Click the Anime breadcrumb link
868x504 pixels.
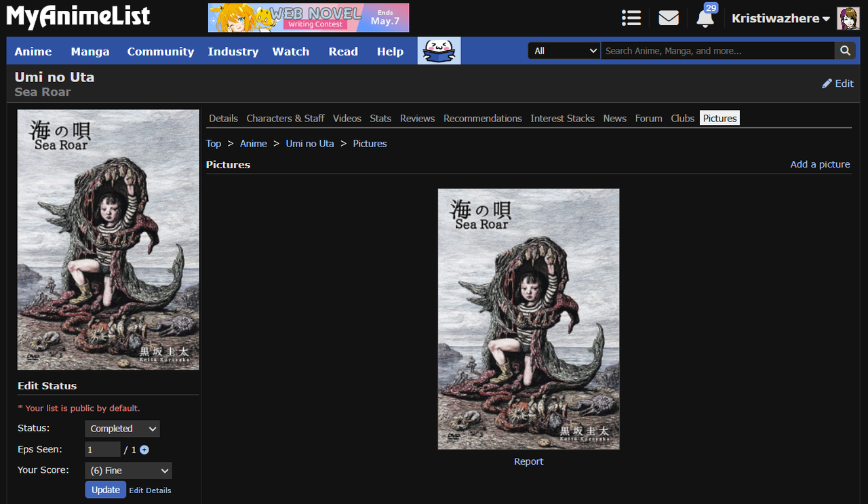click(254, 144)
